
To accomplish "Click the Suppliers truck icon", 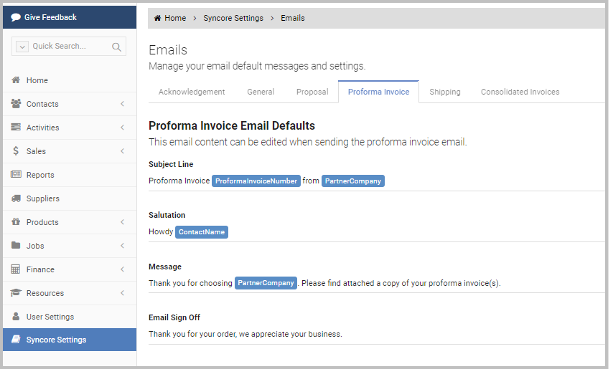I will tap(16, 198).
